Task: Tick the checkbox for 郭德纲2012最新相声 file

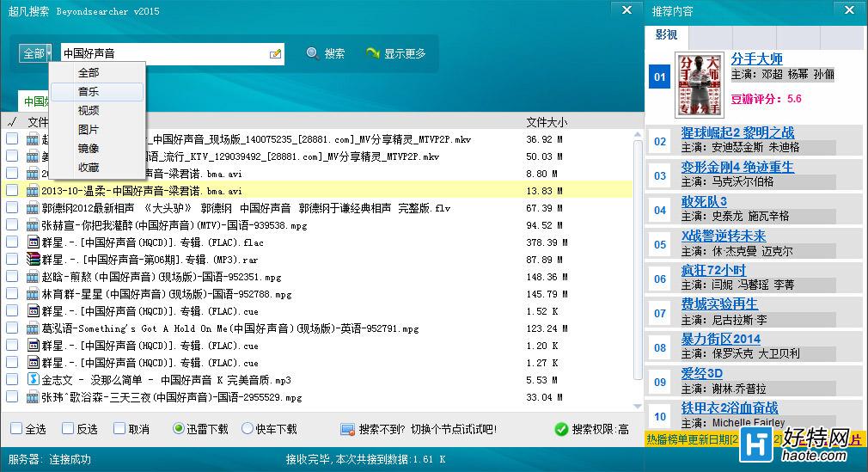Action: (12, 208)
